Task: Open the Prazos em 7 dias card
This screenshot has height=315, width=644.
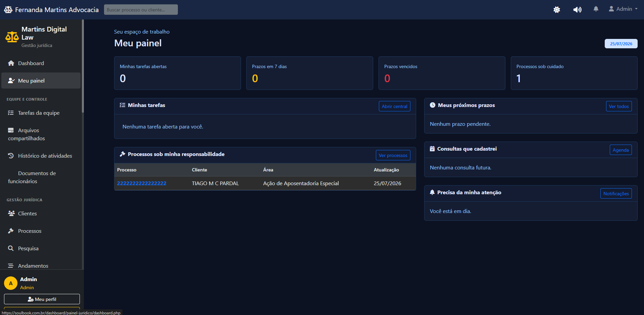Action: click(310, 73)
